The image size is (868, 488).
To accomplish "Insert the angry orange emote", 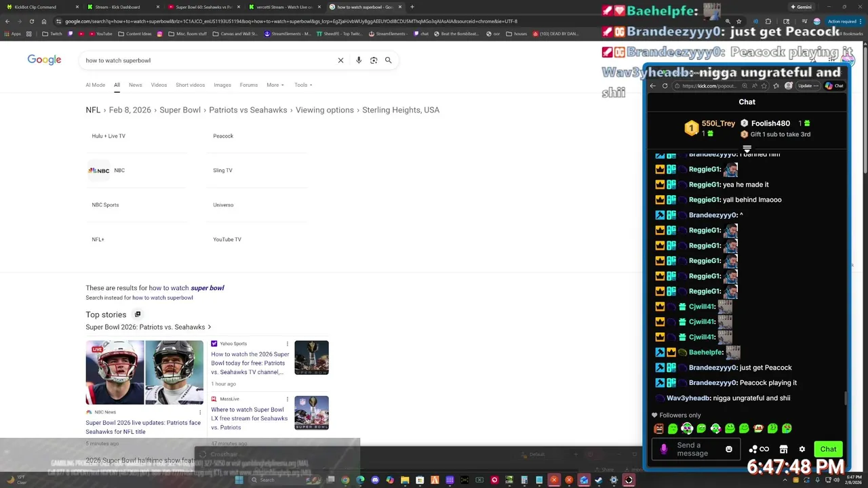I will tap(658, 428).
